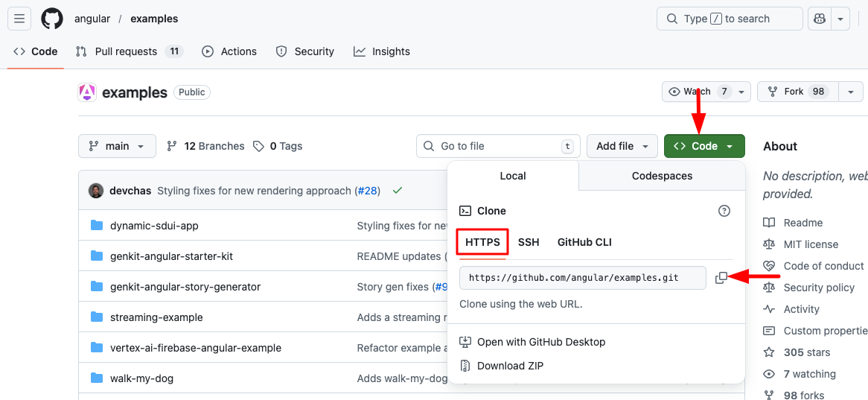Click folder icon beside dynamic-sdui-app

(x=98, y=226)
